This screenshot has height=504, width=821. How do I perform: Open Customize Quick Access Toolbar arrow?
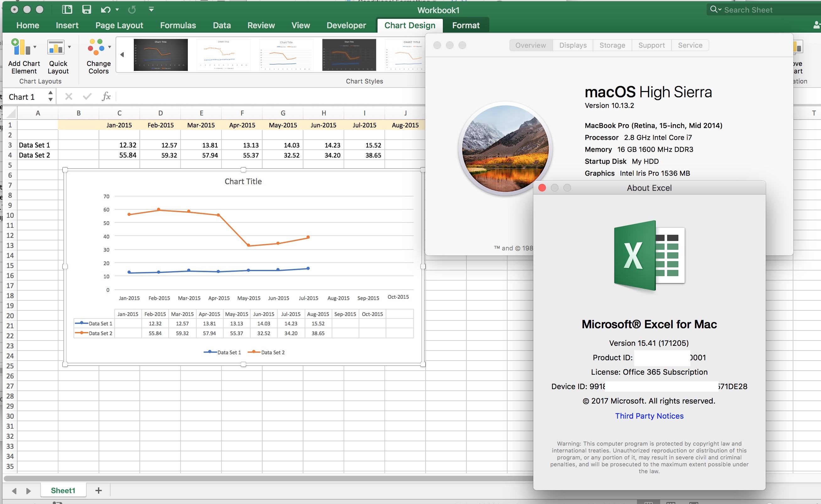pyautogui.click(x=151, y=9)
